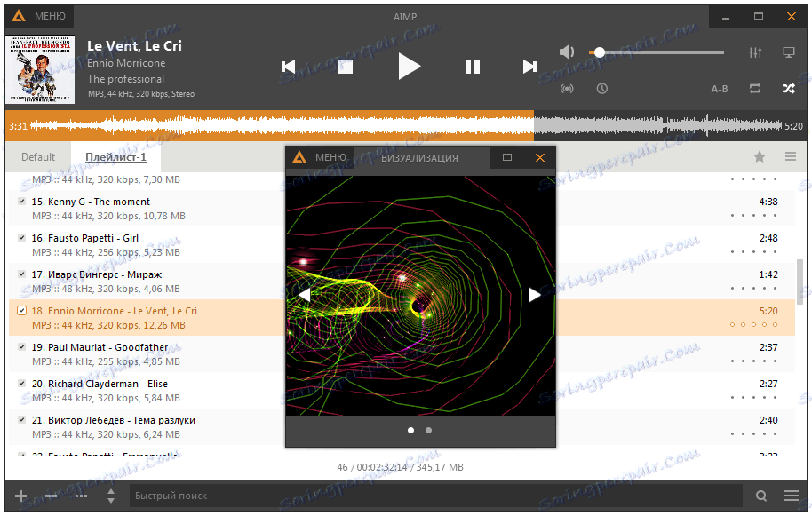
Task: Skip to previous track
Action: [x=288, y=67]
